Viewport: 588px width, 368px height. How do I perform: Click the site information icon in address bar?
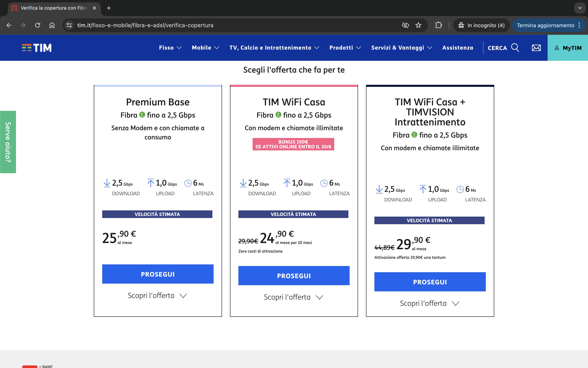pos(69,25)
